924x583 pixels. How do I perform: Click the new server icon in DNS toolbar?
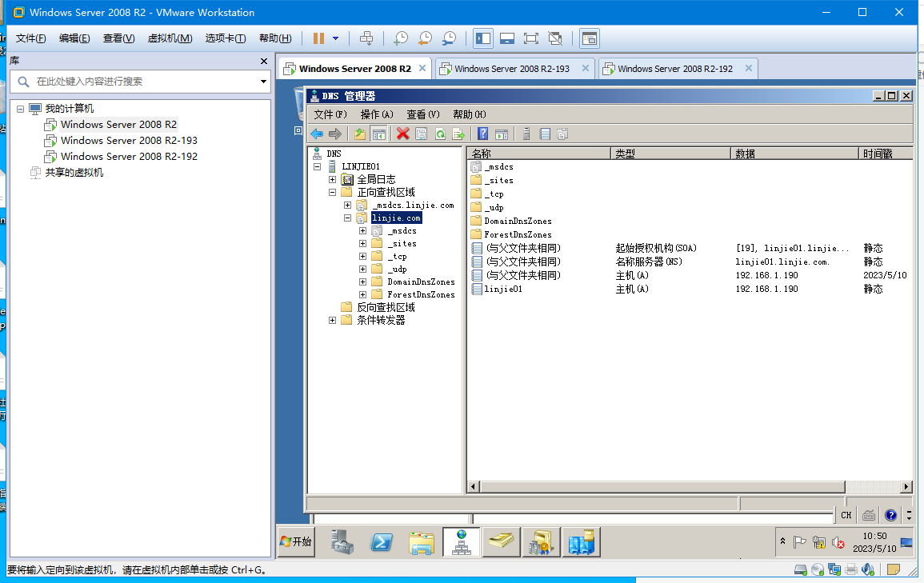tap(526, 134)
